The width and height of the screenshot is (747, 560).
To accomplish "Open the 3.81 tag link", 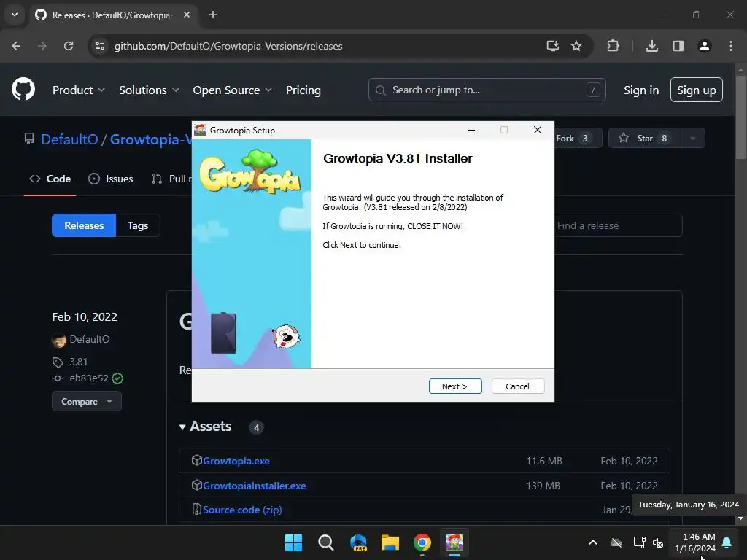I will (x=78, y=362).
